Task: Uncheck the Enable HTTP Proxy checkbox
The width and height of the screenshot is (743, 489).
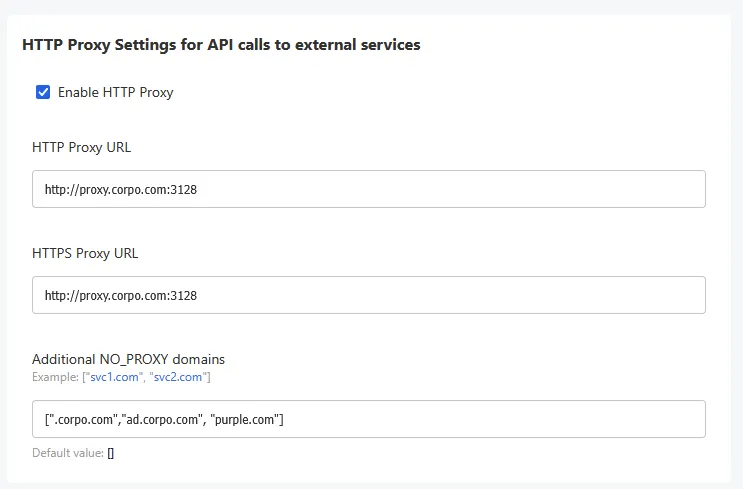Action: tap(43, 92)
